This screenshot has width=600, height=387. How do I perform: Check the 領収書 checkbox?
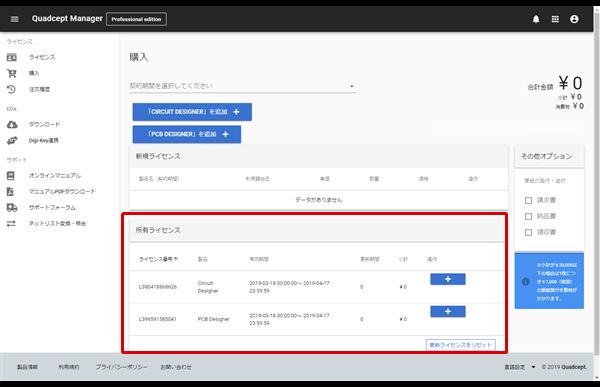click(528, 233)
